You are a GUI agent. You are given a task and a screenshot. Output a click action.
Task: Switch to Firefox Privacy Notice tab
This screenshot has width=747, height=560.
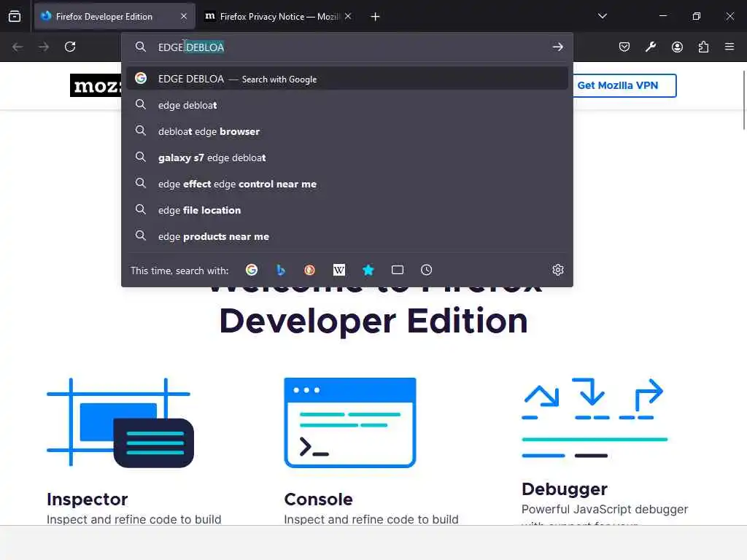tap(278, 17)
